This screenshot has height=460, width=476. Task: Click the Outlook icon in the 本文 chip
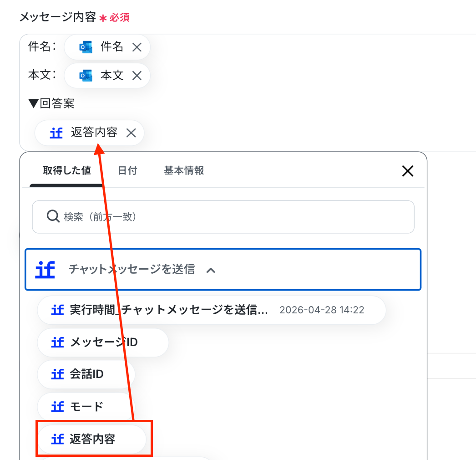pyautogui.click(x=85, y=76)
